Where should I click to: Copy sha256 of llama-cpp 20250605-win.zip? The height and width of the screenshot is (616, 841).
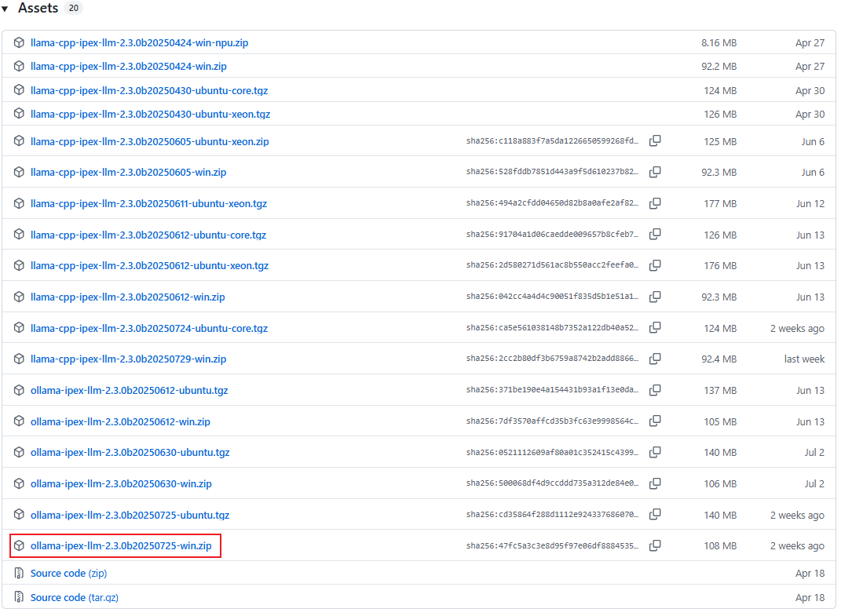(655, 172)
